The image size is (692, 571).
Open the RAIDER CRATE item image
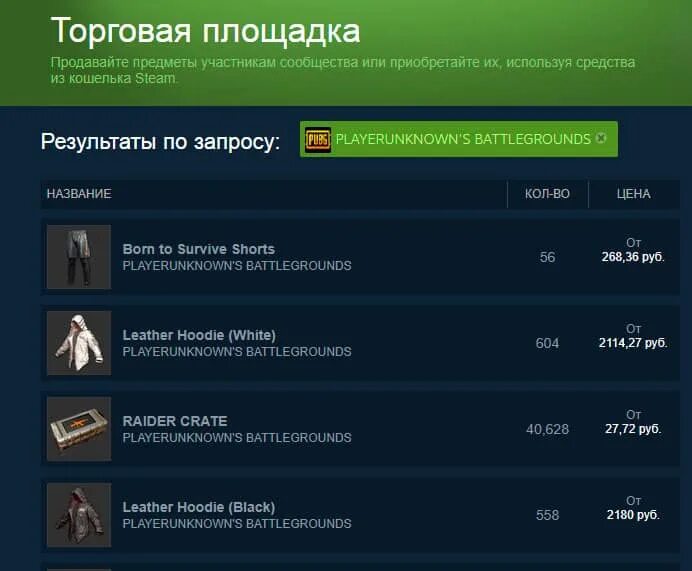pos(79,429)
